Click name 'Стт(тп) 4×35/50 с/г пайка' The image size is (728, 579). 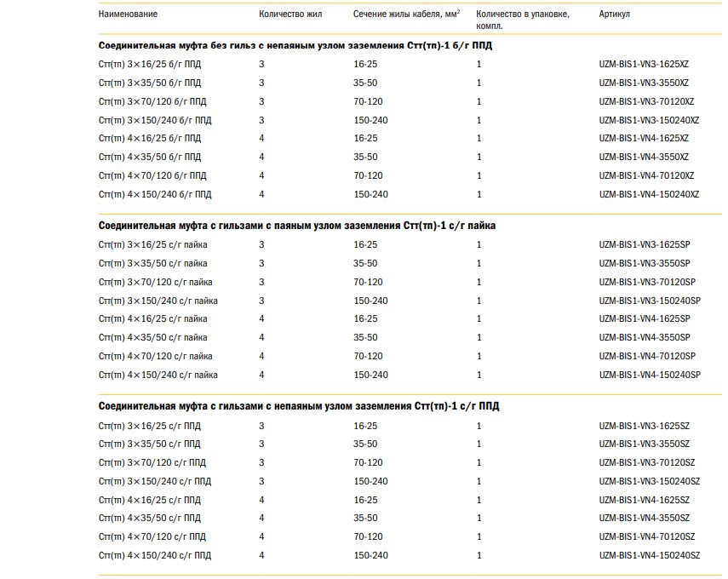(x=152, y=337)
